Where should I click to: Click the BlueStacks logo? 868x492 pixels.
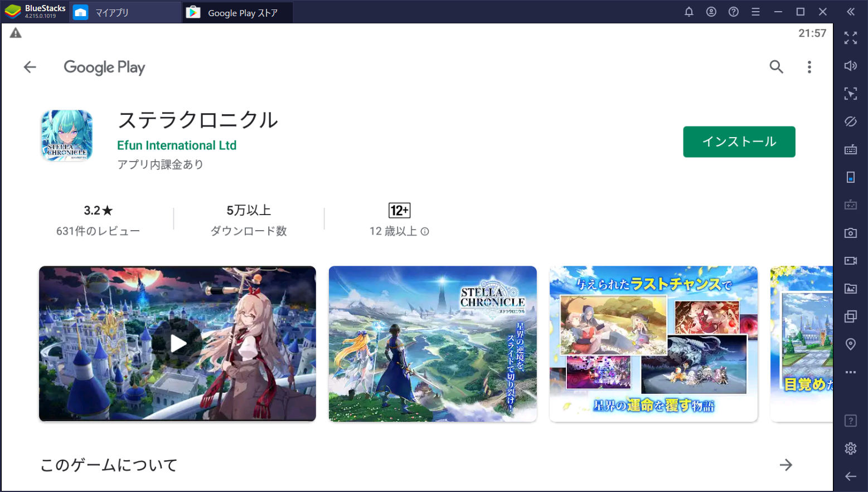[12, 12]
